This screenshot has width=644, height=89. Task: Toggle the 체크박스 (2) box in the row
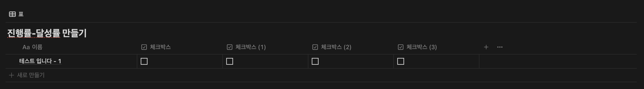(315, 61)
